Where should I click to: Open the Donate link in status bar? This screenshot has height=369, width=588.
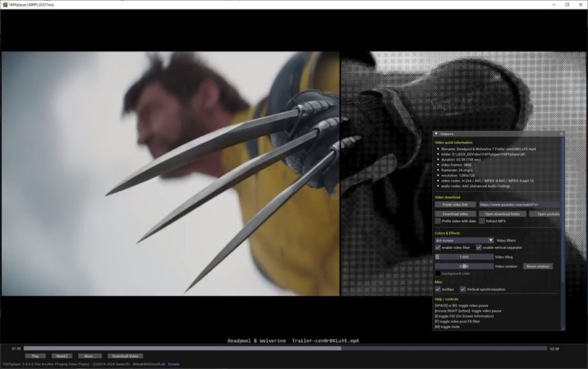point(173,364)
